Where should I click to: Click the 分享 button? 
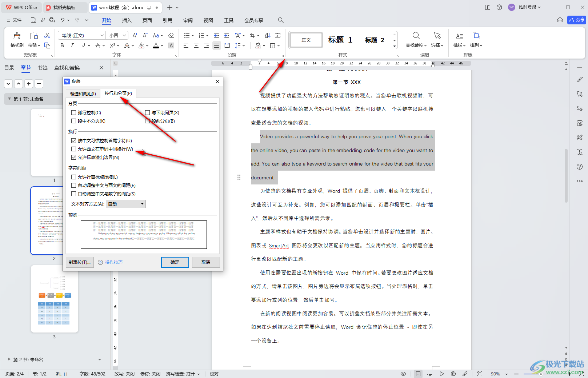(577, 20)
